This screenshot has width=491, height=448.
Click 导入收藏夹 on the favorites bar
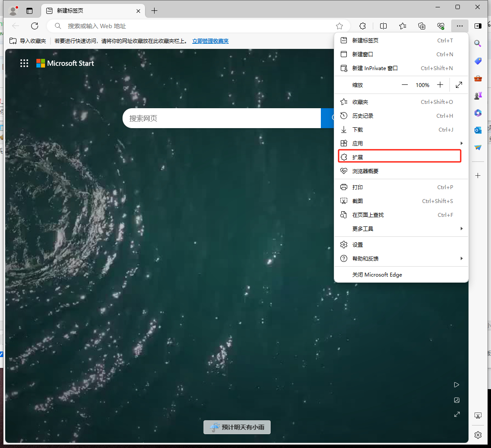[x=28, y=41]
